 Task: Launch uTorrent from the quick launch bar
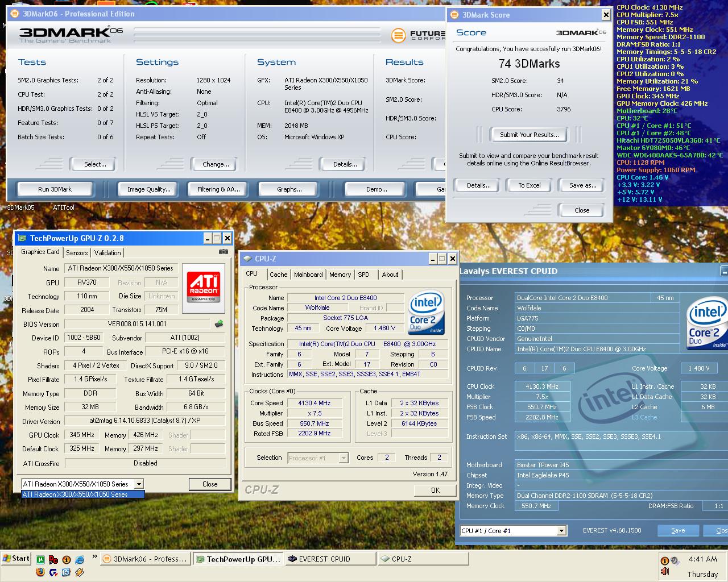point(40,560)
